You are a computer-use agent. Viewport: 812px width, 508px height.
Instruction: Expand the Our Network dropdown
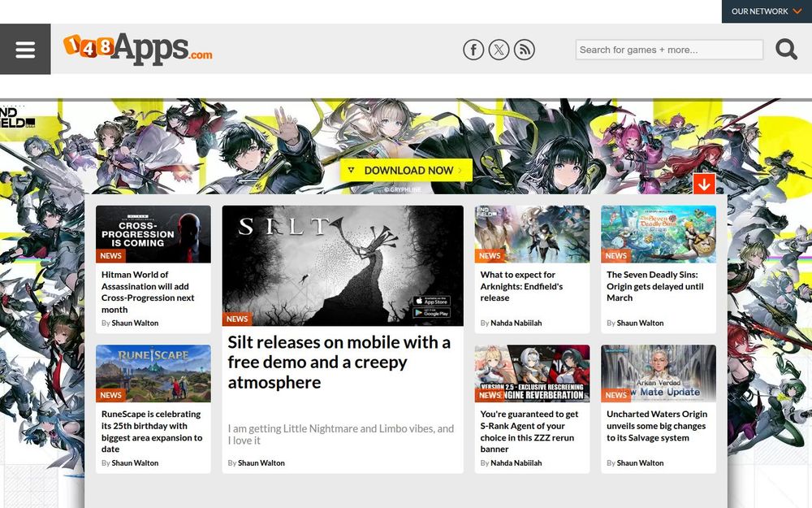point(767,11)
